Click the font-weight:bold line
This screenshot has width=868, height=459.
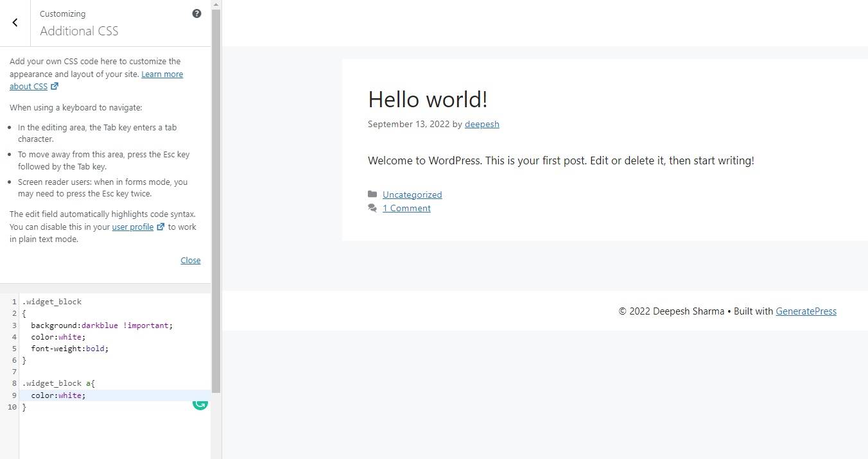pos(69,349)
